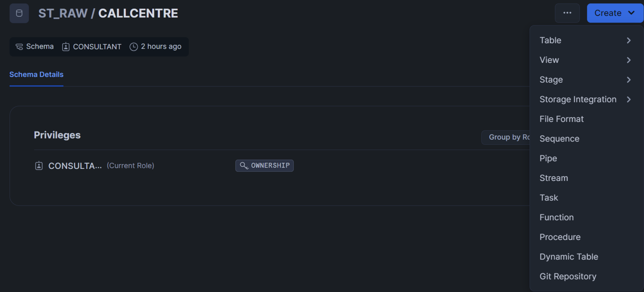Viewport: 644px width, 292px height.
Task: Click the Schema type icon
Action: pyautogui.click(x=19, y=47)
